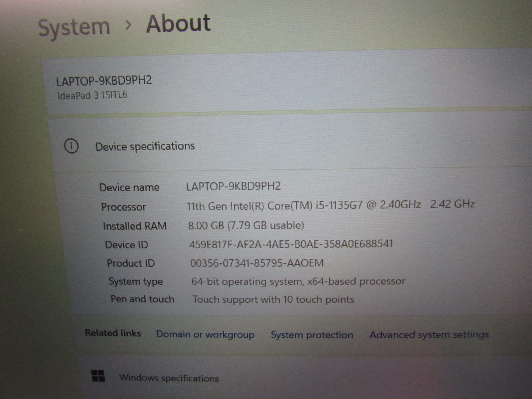Collapse the Device specifications section
Viewport: 532px width, 399px height.
(145, 146)
